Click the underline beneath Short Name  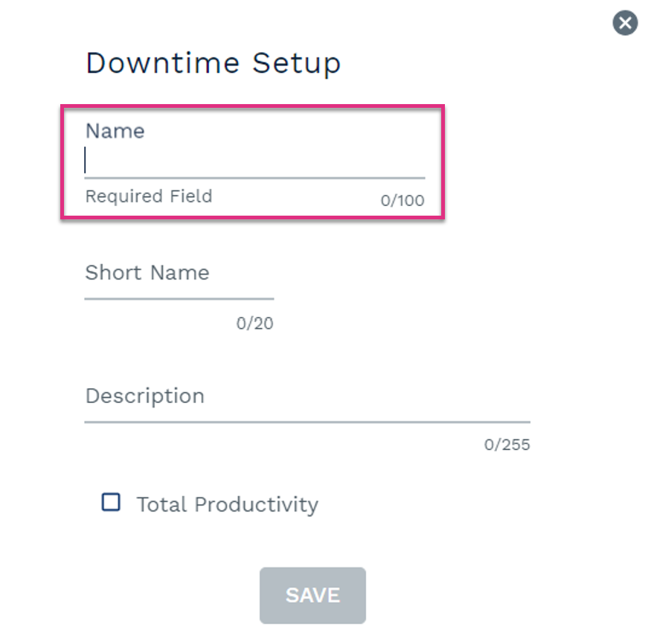click(179, 298)
